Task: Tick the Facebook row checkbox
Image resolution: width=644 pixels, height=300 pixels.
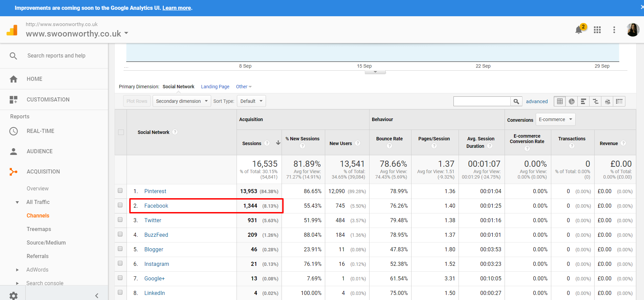Action: [120, 205]
